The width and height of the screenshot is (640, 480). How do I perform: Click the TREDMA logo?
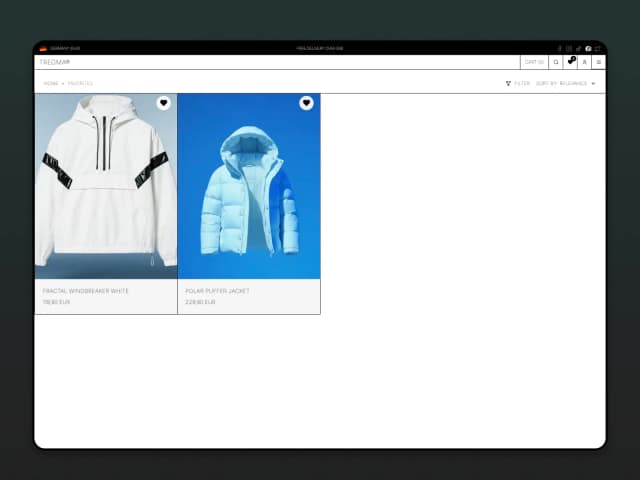55,62
